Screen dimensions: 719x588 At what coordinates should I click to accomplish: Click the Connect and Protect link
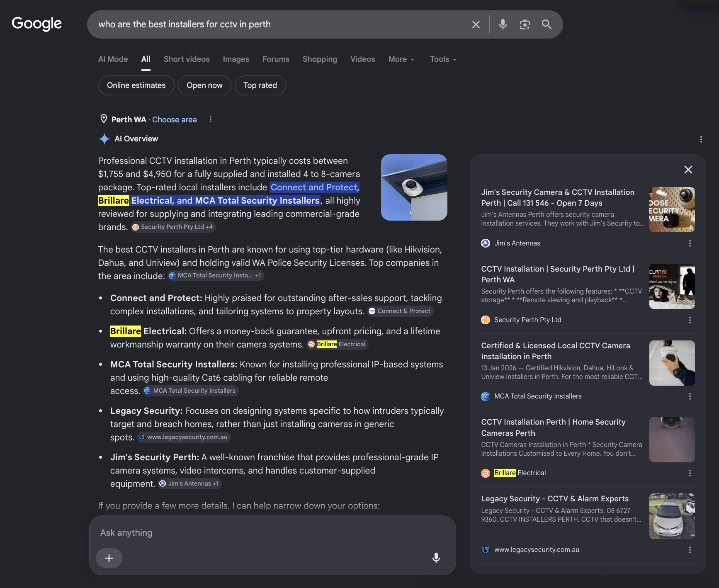click(315, 187)
